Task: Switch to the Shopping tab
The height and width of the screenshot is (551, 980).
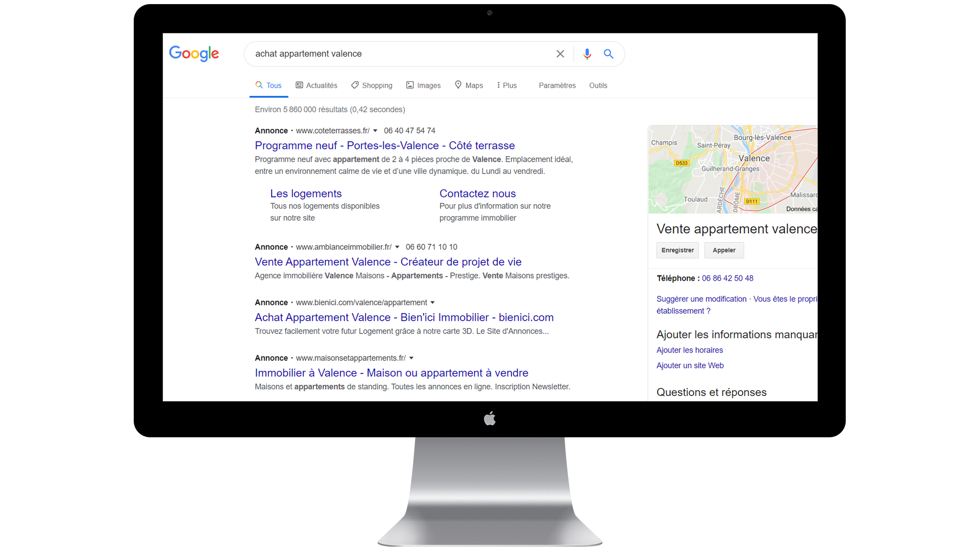Action: 372,85
